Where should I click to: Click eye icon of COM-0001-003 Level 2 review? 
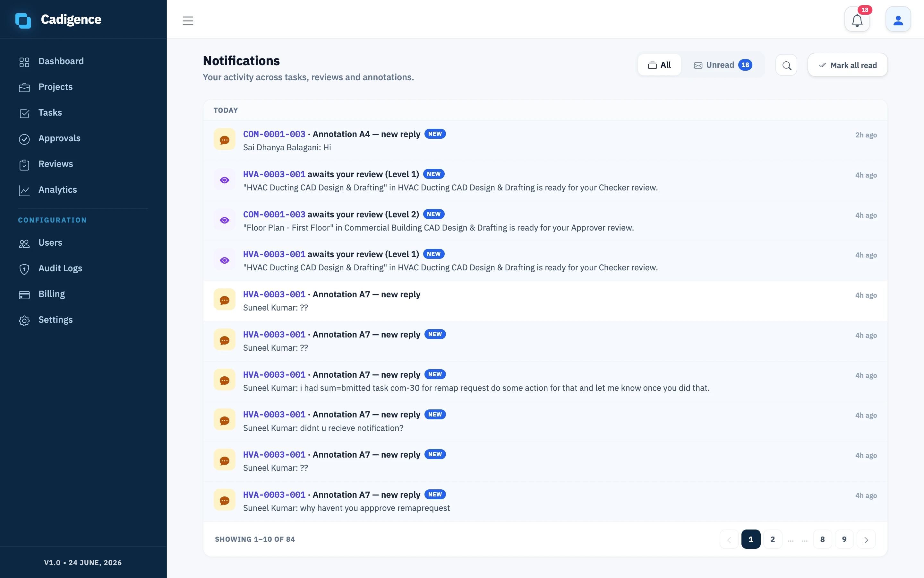(x=225, y=220)
